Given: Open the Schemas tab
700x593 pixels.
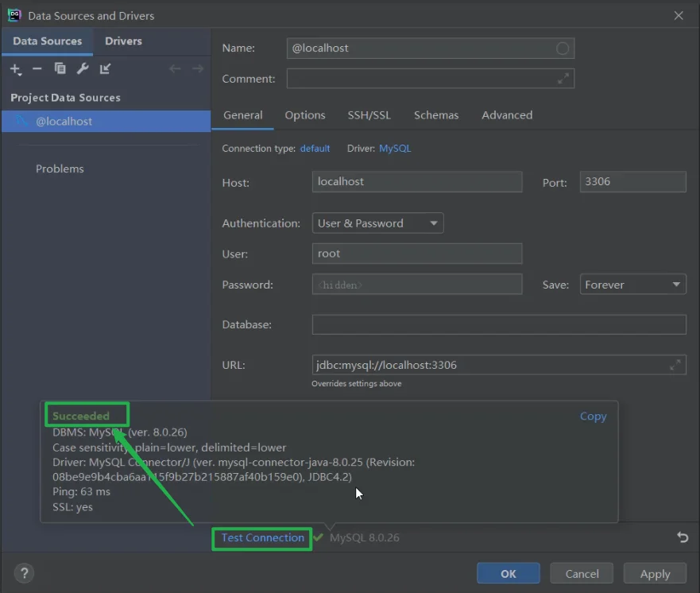Looking at the screenshot, I should pos(436,115).
